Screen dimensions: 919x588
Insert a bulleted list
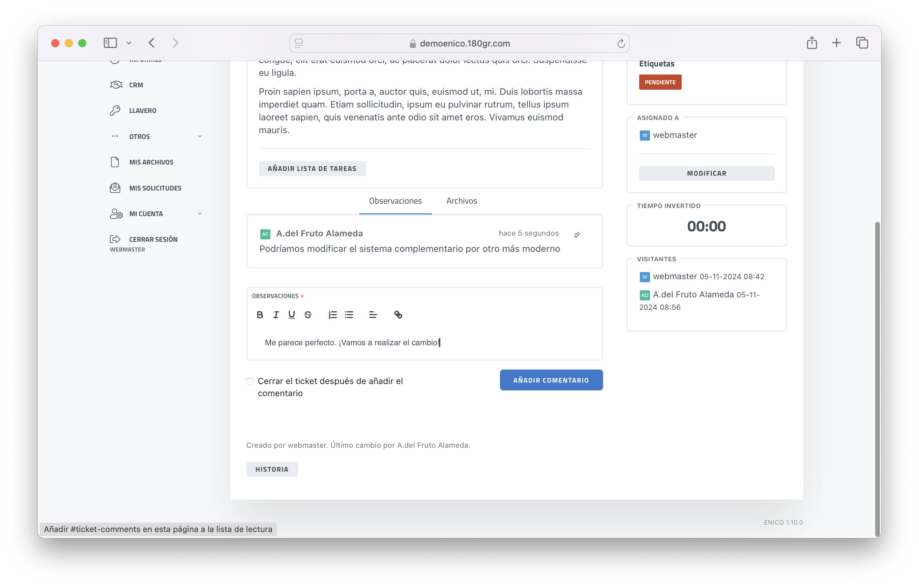point(349,315)
